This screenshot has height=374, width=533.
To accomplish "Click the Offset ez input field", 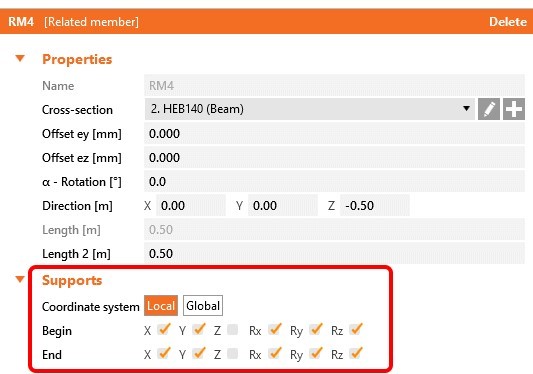I will [334, 157].
